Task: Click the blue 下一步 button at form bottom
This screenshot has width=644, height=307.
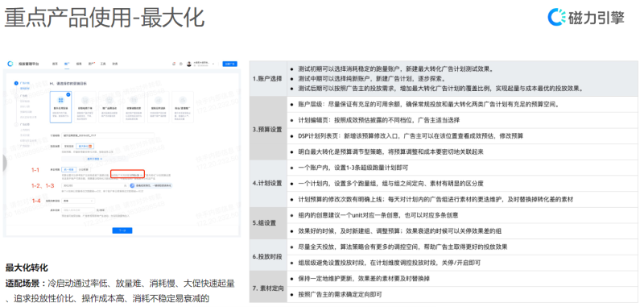Action: (x=122, y=230)
